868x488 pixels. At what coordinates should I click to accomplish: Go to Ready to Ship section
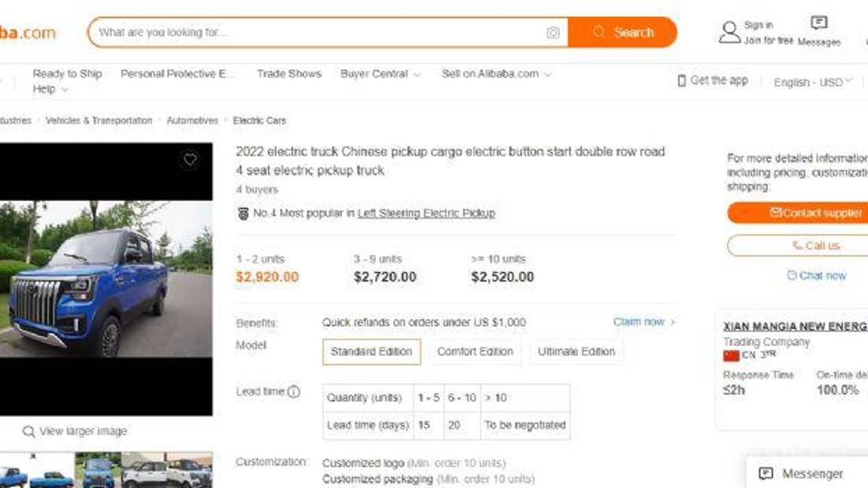(x=67, y=74)
